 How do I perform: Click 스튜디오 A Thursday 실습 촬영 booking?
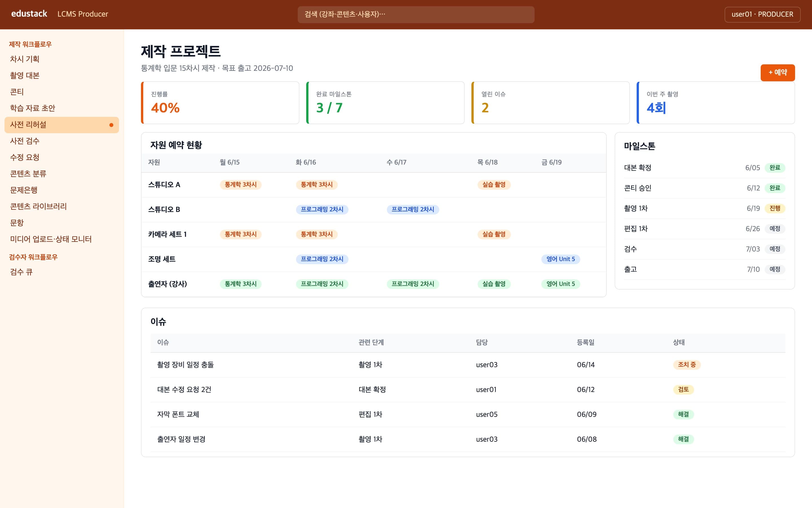pos(494,185)
